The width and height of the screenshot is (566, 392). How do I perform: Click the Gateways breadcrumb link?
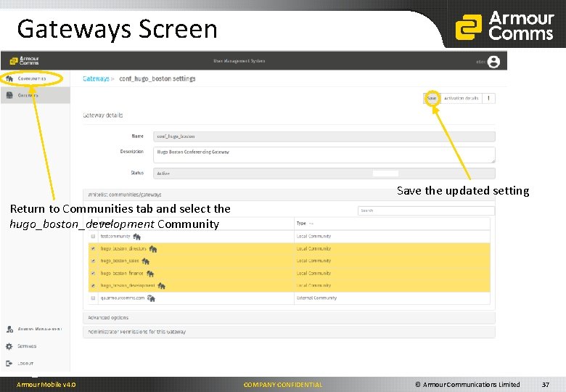pos(96,78)
